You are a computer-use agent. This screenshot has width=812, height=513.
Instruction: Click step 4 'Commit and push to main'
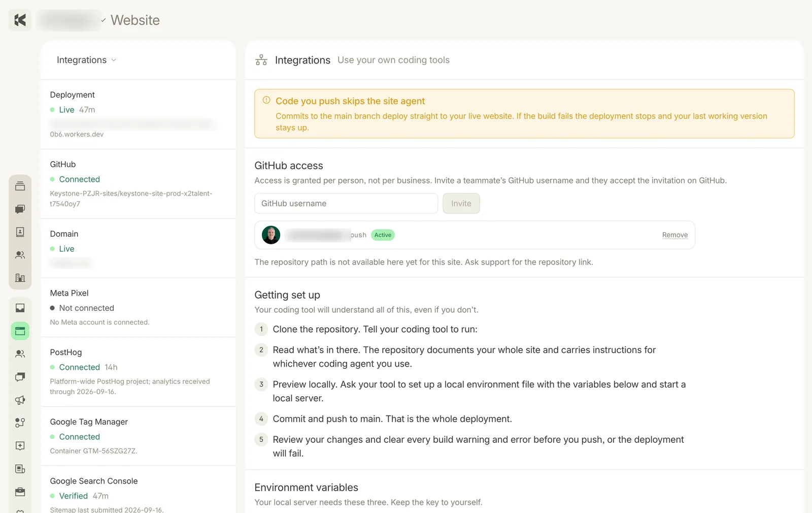coord(392,419)
